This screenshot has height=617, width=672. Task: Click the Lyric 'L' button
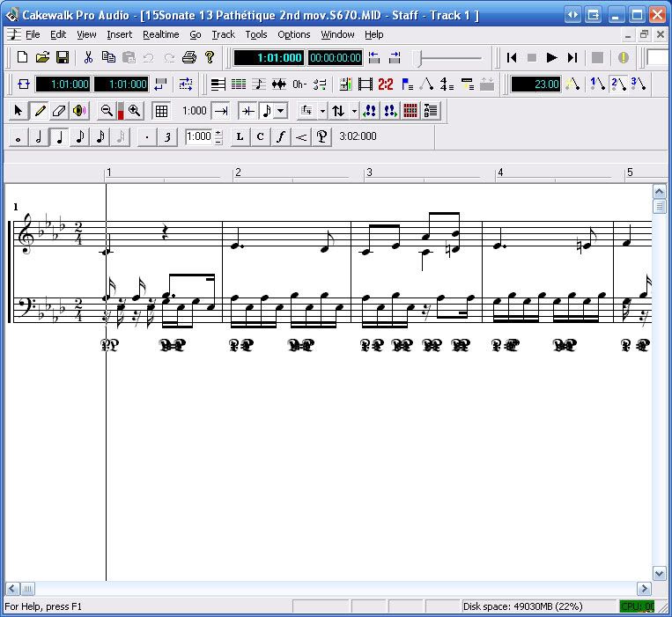(240, 137)
